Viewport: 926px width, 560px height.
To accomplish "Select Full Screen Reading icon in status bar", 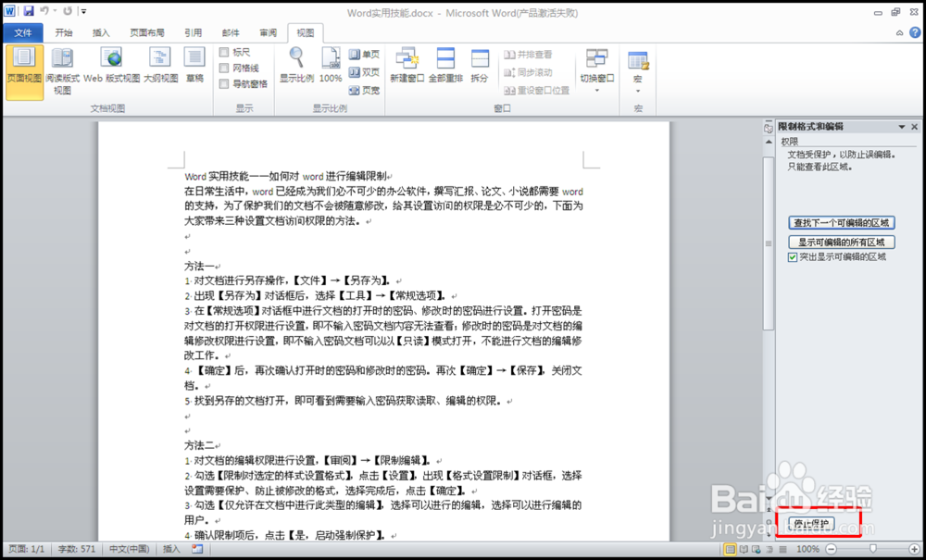I will (x=744, y=550).
